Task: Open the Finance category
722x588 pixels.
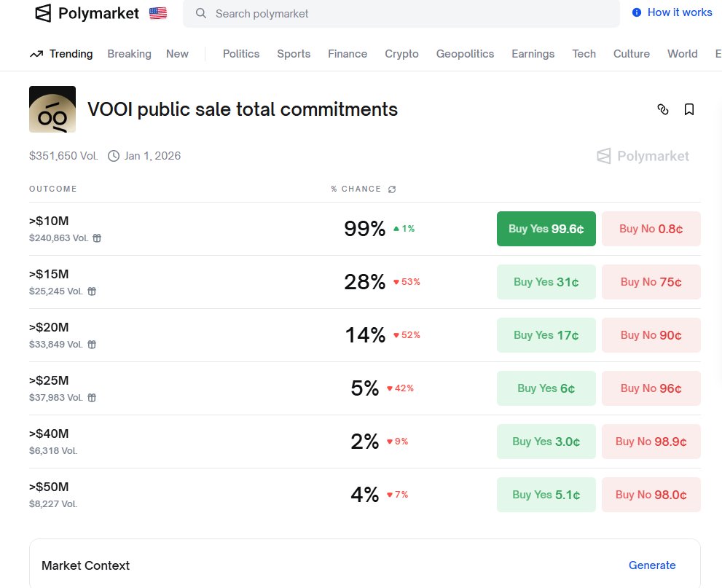Action: [348, 54]
